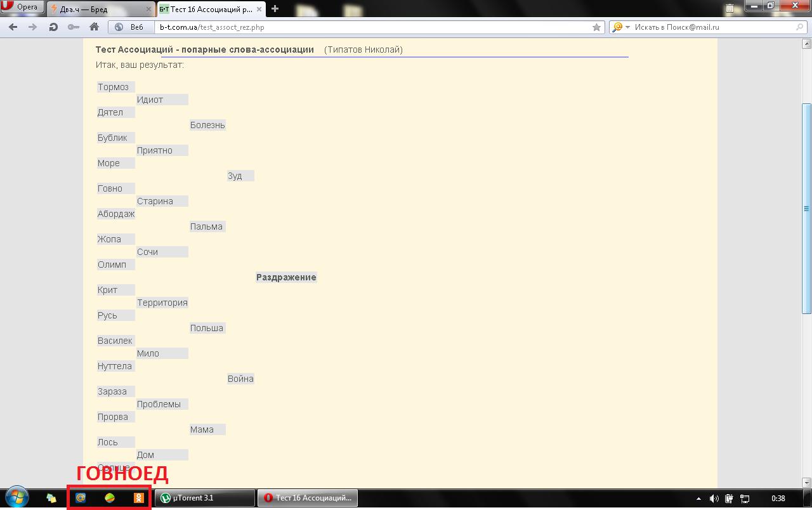The width and height of the screenshot is (812, 510).
Task: Bookmark this page with the star icon
Action: click(596, 27)
